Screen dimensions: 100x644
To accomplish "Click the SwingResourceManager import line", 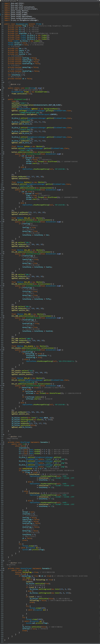I will [x=21, y=20].
